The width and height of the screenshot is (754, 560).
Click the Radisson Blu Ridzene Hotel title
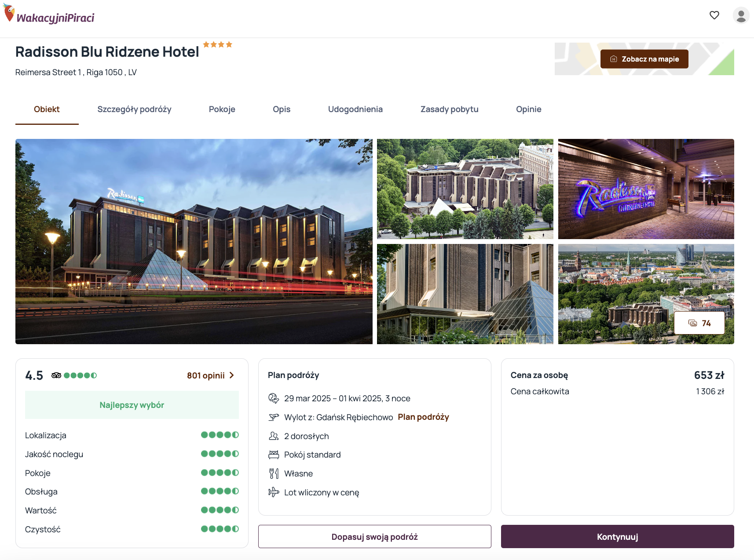pos(107,52)
